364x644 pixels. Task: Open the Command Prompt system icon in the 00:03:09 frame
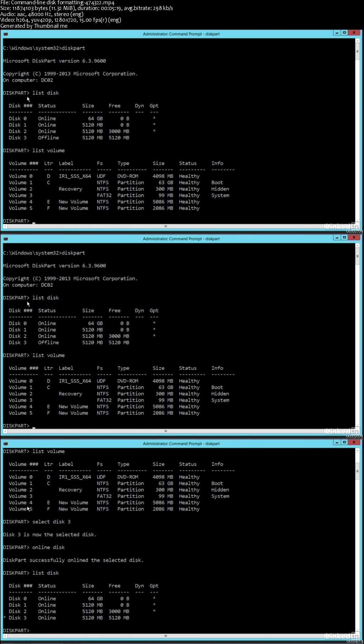(6, 239)
